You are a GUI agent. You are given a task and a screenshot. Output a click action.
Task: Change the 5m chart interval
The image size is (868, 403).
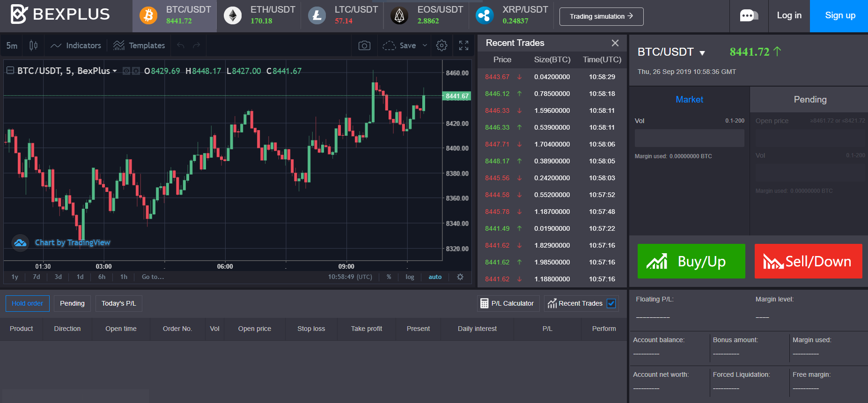(12, 45)
